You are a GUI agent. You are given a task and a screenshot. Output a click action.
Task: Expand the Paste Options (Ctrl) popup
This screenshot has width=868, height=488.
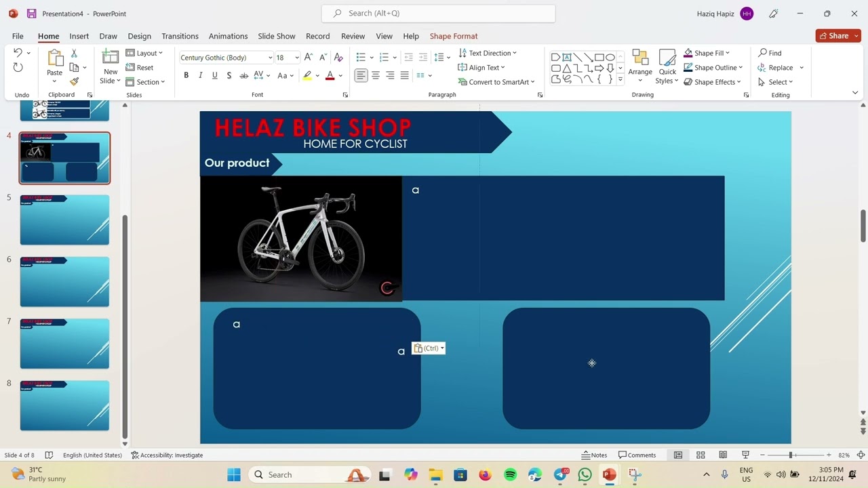[x=429, y=348]
